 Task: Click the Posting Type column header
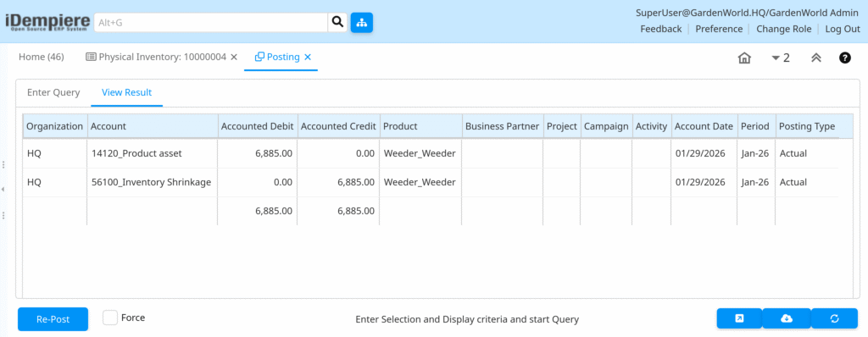807,126
